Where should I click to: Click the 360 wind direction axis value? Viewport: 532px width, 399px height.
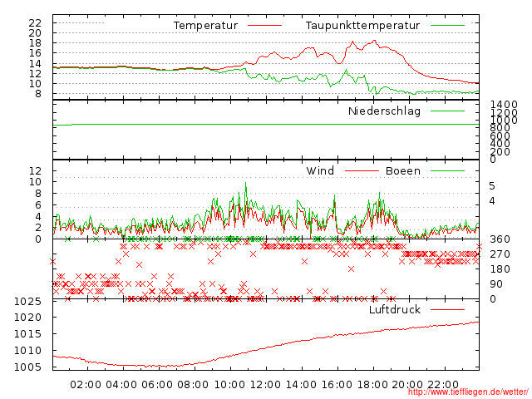click(500, 239)
